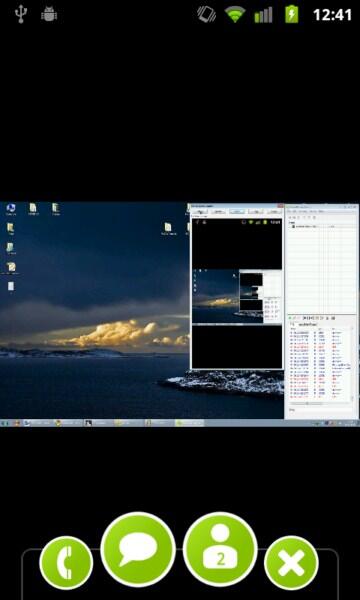Open the chat speech bubble button
The height and width of the screenshot is (600, 360).
(138, 549)
